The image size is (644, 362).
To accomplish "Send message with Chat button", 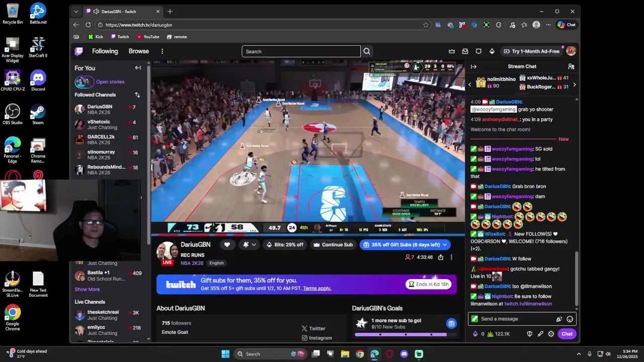I will [567, 334].
